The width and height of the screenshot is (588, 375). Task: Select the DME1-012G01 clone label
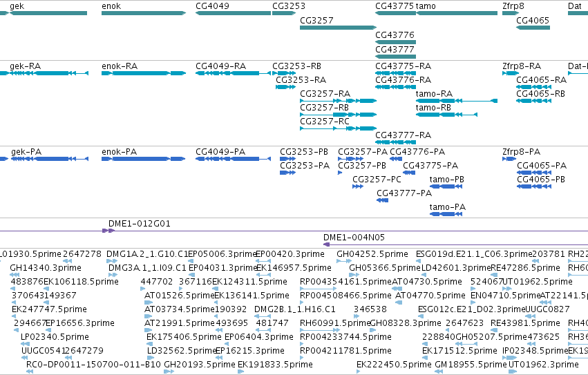click(139, 224)
